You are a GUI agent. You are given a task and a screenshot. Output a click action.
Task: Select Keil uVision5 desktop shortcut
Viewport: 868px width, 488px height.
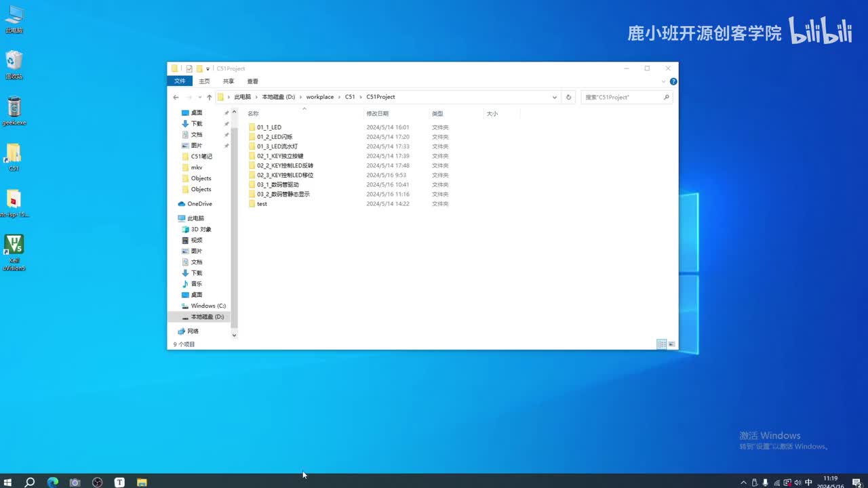coord(14,253)
